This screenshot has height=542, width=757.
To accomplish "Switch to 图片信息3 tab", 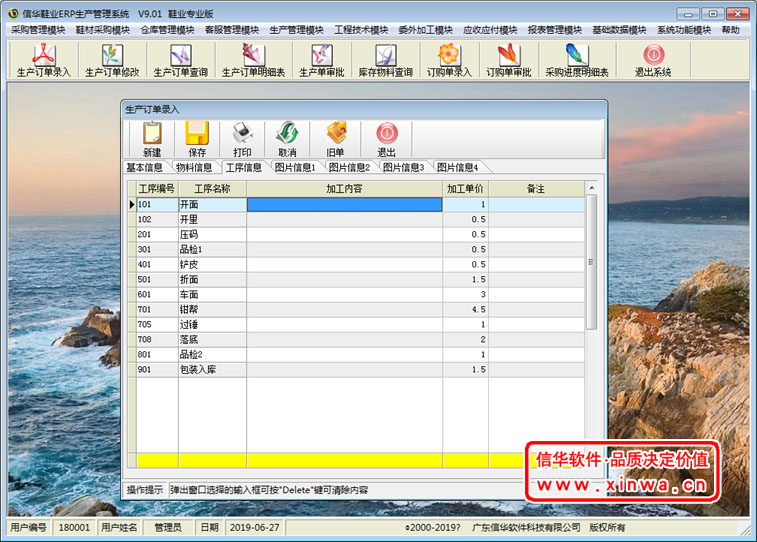I will tap(403, 167).
